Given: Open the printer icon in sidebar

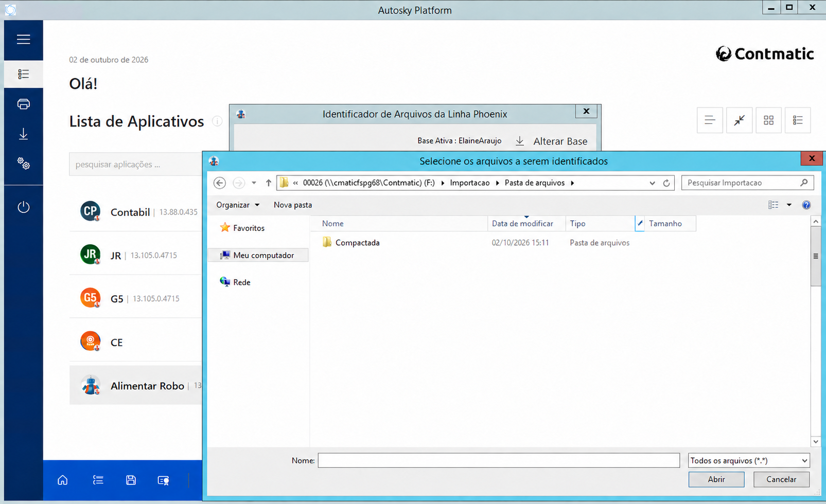Looking at the screenshot, I should point(23,104).
